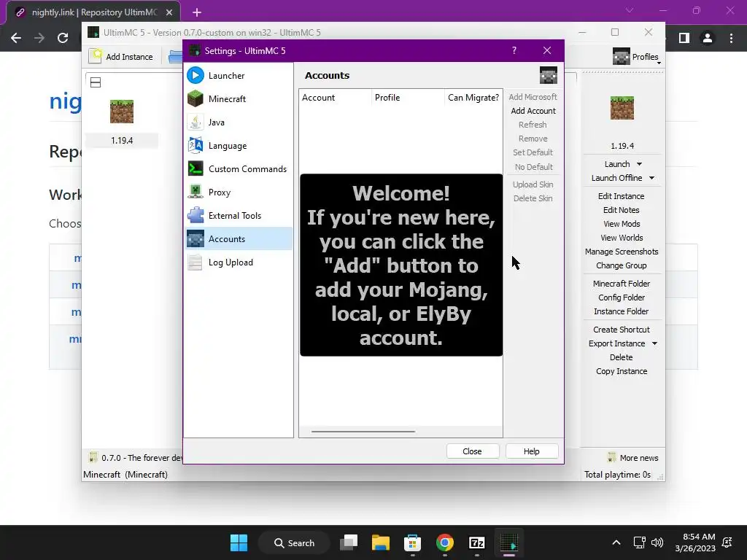Click Add Microsoft button
The height and width of the screenshot is (560, 747).
point(533,97)
